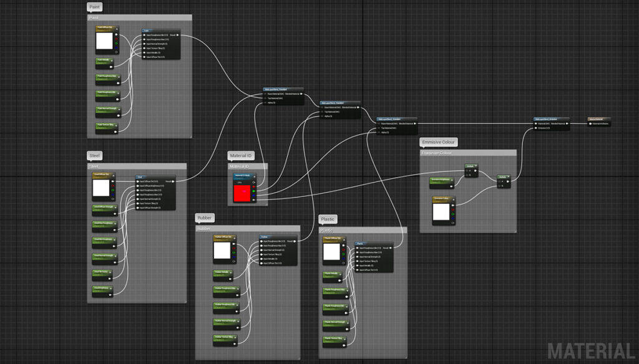
Task: Click the Steel comment bubble
Action: (x=95, y=156)
